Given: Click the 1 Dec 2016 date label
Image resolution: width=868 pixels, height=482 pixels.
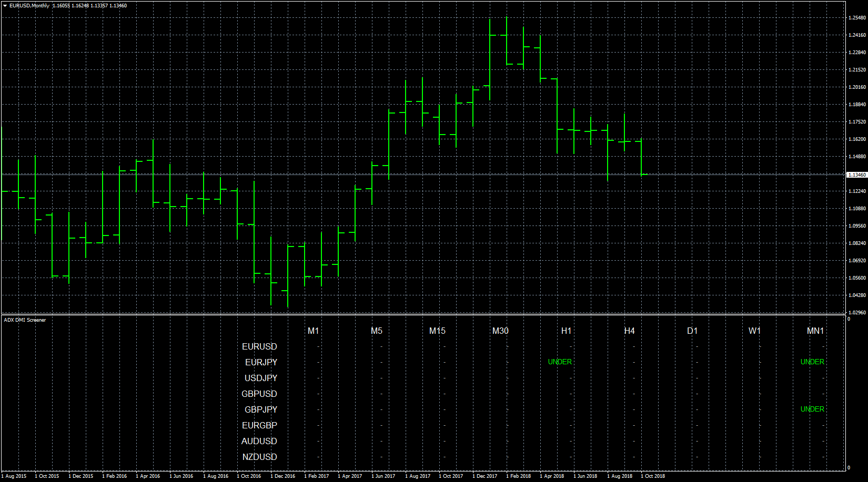Looking at the screenshot, I should 283,476.
